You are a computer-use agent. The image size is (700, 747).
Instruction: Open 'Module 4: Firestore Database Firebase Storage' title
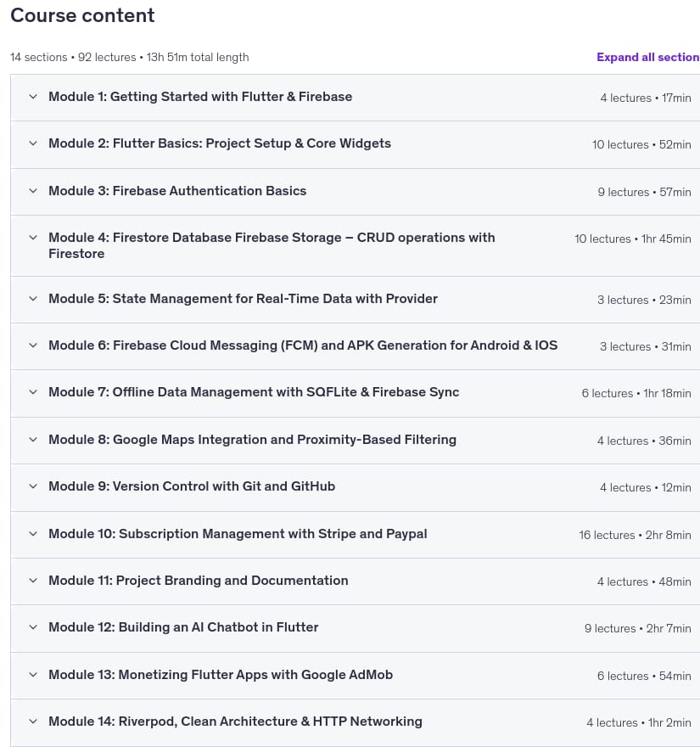[272, 245]
